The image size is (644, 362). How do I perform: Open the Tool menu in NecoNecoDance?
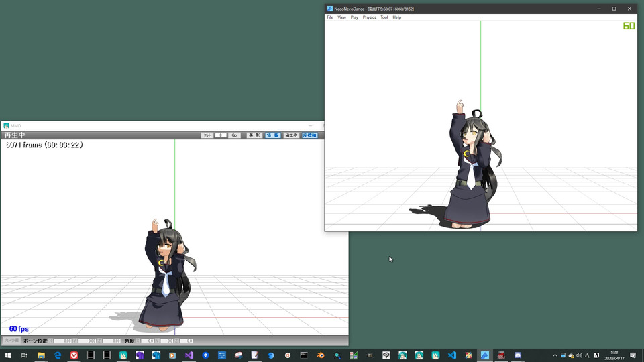[384, 17]
